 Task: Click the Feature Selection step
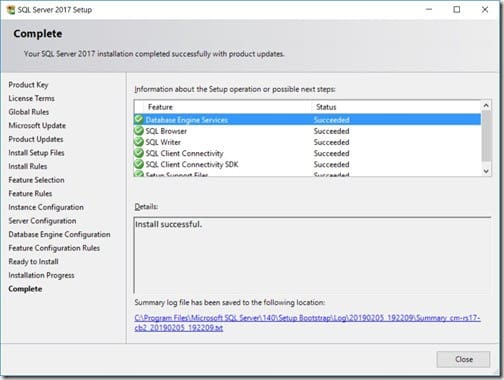coord(36,180)
